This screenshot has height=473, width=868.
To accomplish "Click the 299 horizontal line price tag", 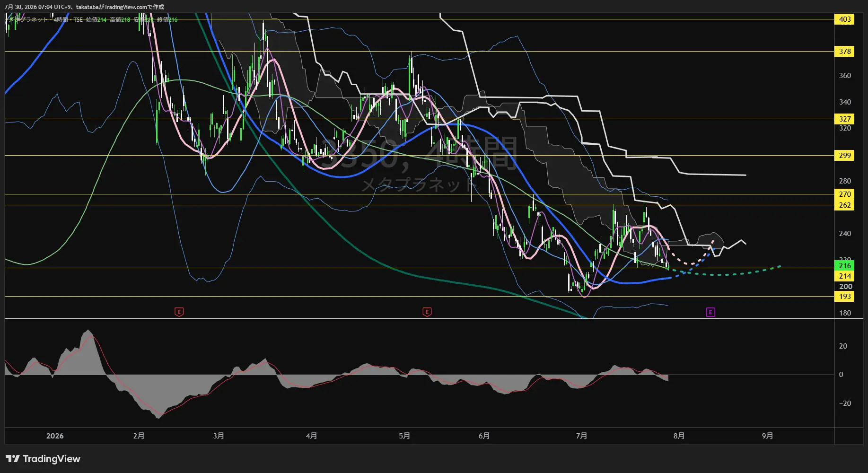I will click(845, 155).
